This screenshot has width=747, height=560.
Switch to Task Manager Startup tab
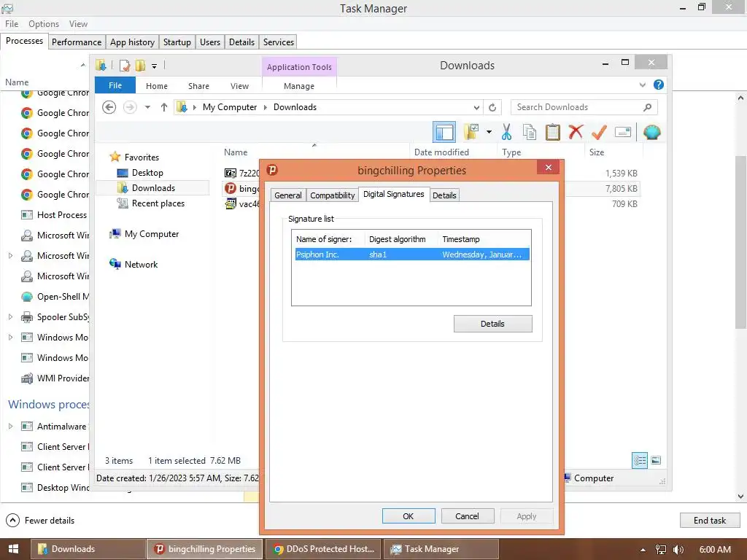(x=177, y=42)
